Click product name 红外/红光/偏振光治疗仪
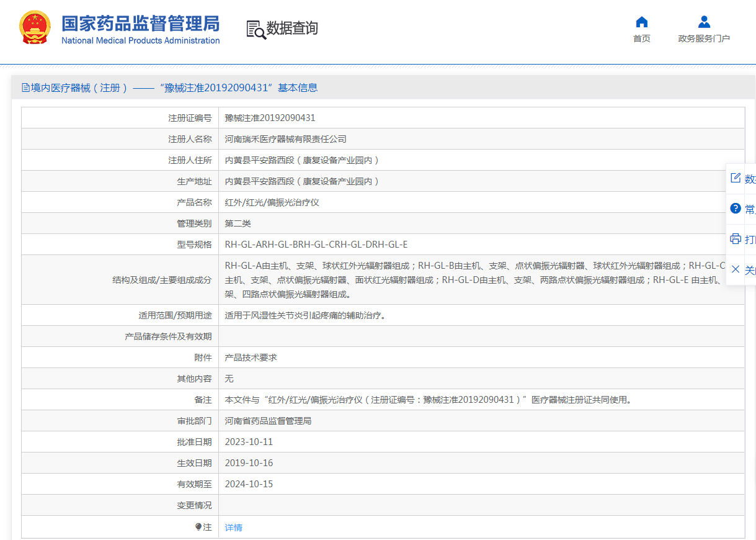This screenshot has height=540, width=756. (272, 202)
